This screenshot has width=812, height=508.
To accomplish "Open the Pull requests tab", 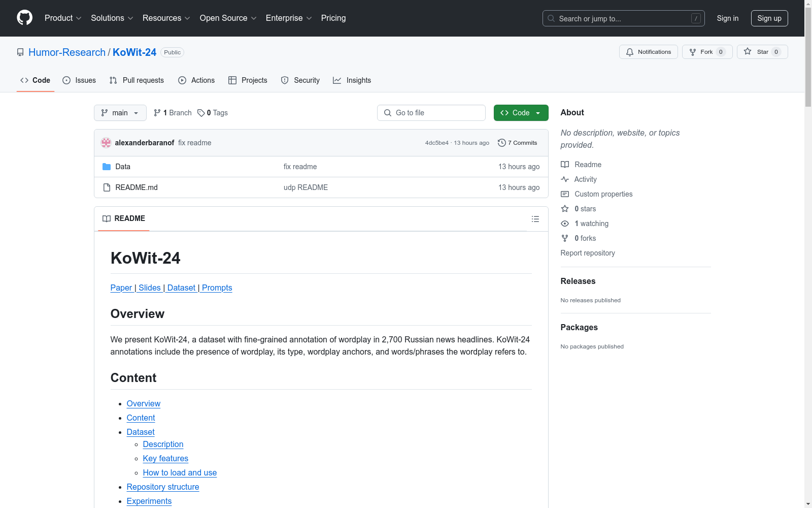I will 137,80.
